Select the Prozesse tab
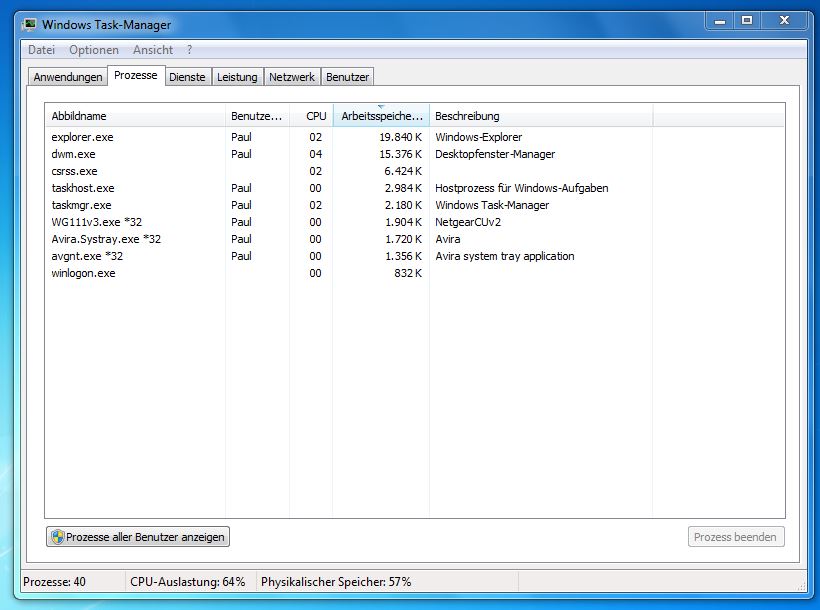Screen dimensions: 820x610 tap(136, 75)
